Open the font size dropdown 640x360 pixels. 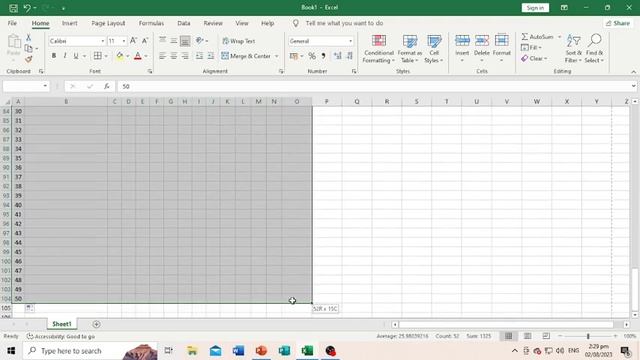124,41
